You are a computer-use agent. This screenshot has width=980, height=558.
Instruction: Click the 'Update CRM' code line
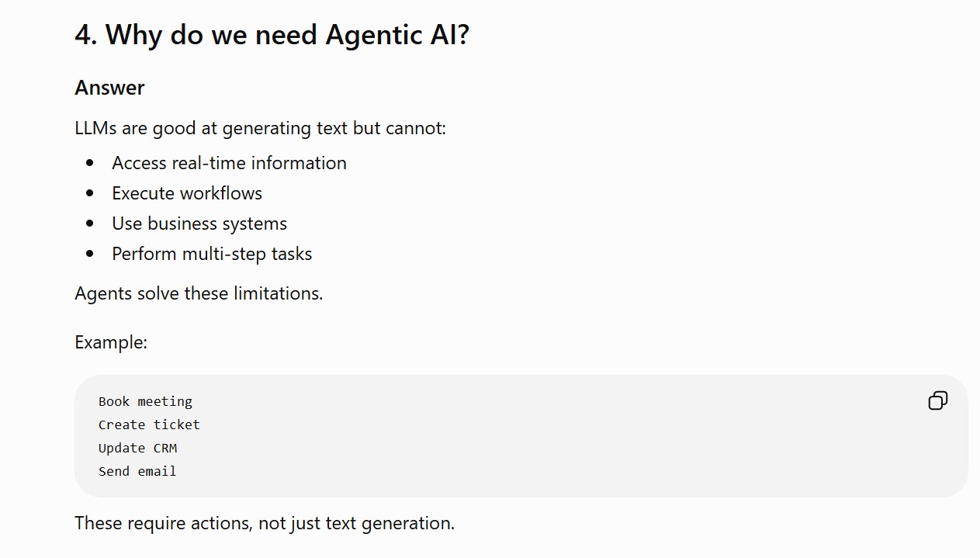click(137, 448)
